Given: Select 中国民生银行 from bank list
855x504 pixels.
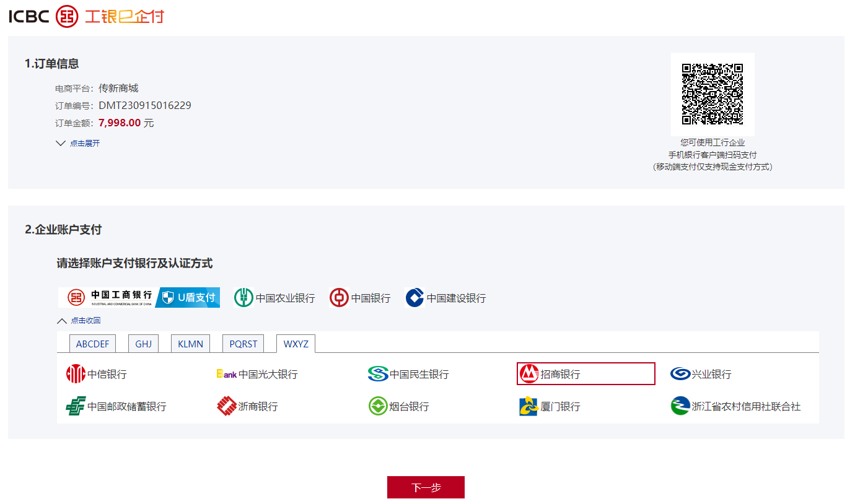Looking at the screenshot, I should point(408,374).
